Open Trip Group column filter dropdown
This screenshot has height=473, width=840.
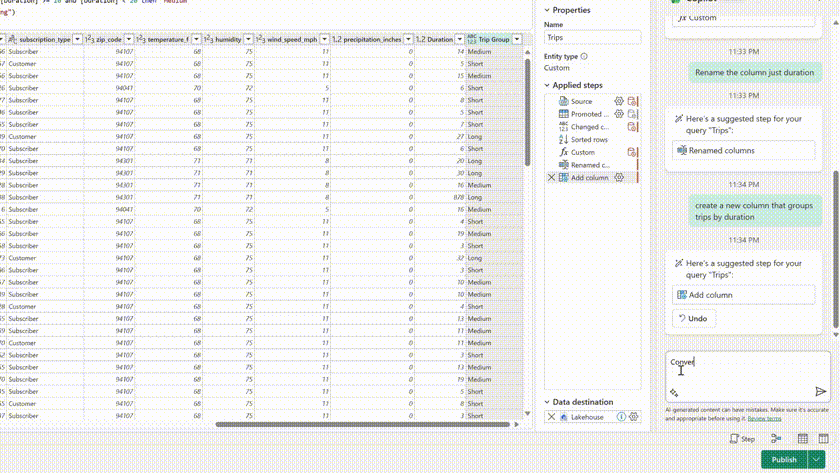point(517,39)
